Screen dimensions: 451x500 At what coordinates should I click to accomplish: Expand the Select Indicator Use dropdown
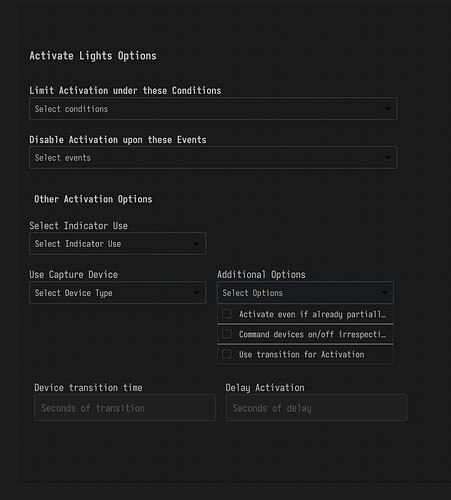tap(117, 244)
